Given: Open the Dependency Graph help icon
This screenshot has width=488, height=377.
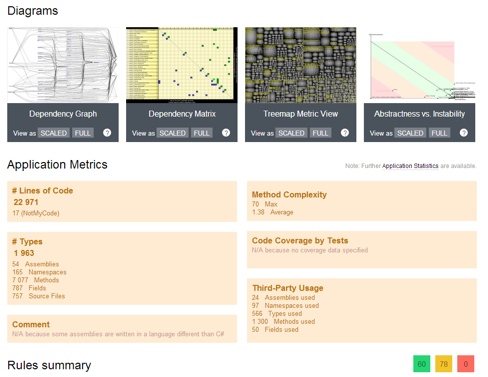Looking at the screenshot, I should coord(107,133).
